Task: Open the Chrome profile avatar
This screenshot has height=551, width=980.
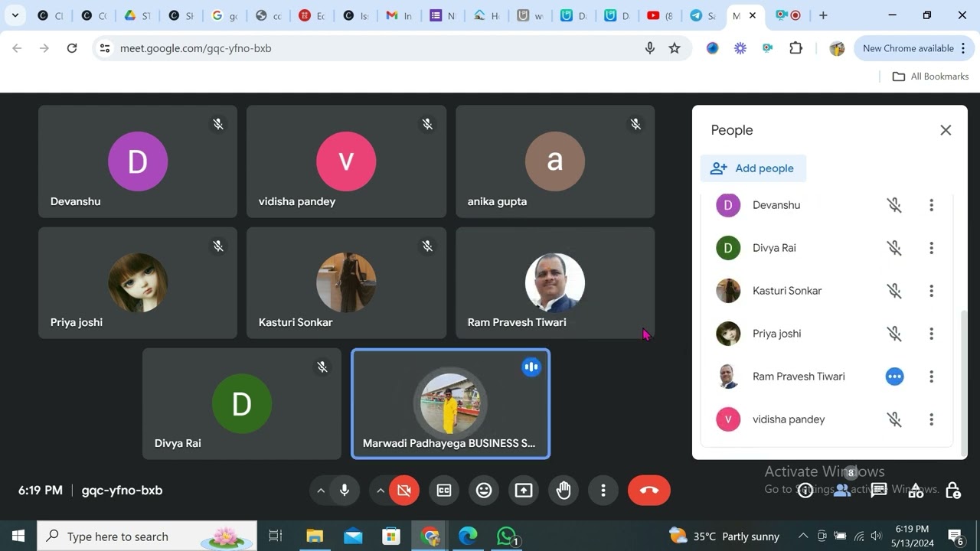Action: (837, 48)
